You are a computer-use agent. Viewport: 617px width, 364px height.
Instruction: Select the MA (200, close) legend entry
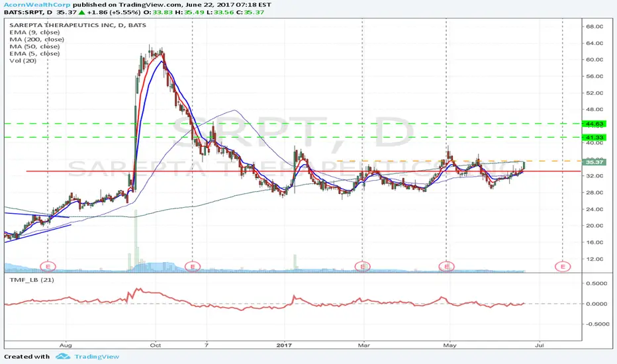[x=36, y=39]
